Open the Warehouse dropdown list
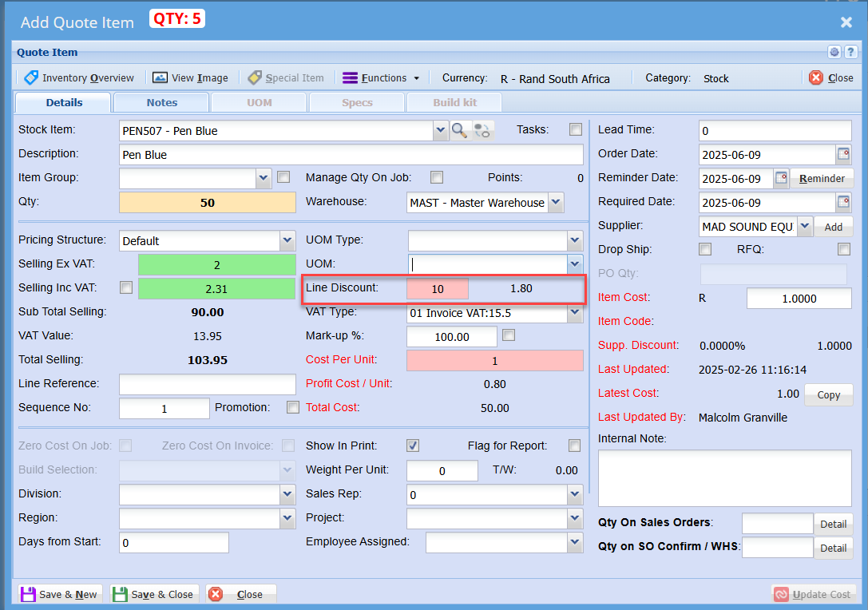Viewport: 868px width, 610px height. click(556, 203)
